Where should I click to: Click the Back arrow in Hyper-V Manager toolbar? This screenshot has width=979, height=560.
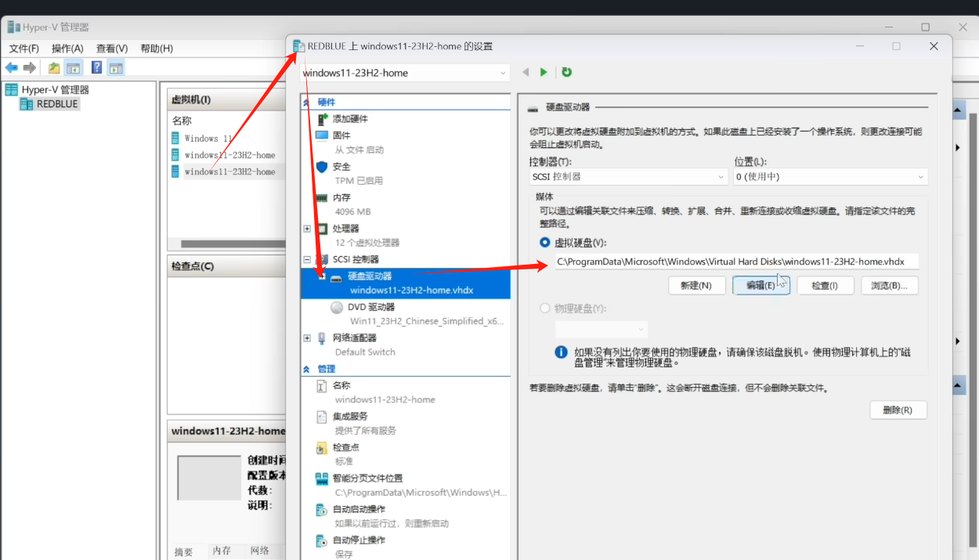pyautogui.click(x=12, y=68)
